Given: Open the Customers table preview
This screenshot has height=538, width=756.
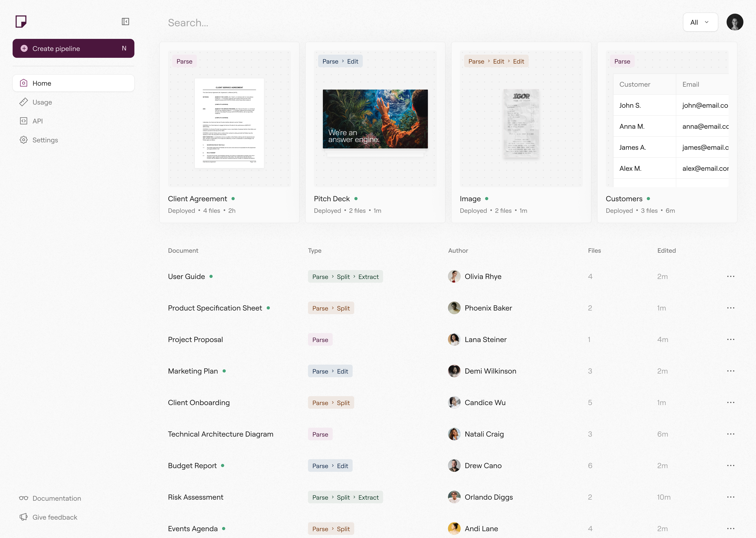Looking at the screenshot, I should 671,130.
